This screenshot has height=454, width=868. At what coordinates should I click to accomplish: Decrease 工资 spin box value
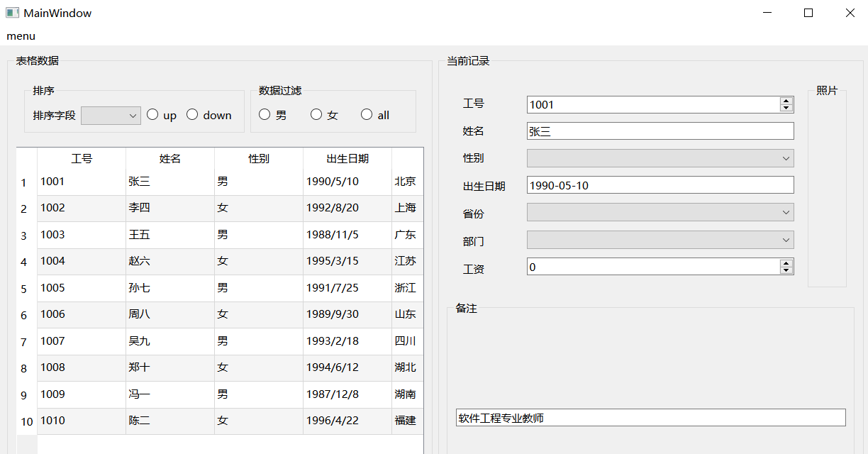[786, 270]
